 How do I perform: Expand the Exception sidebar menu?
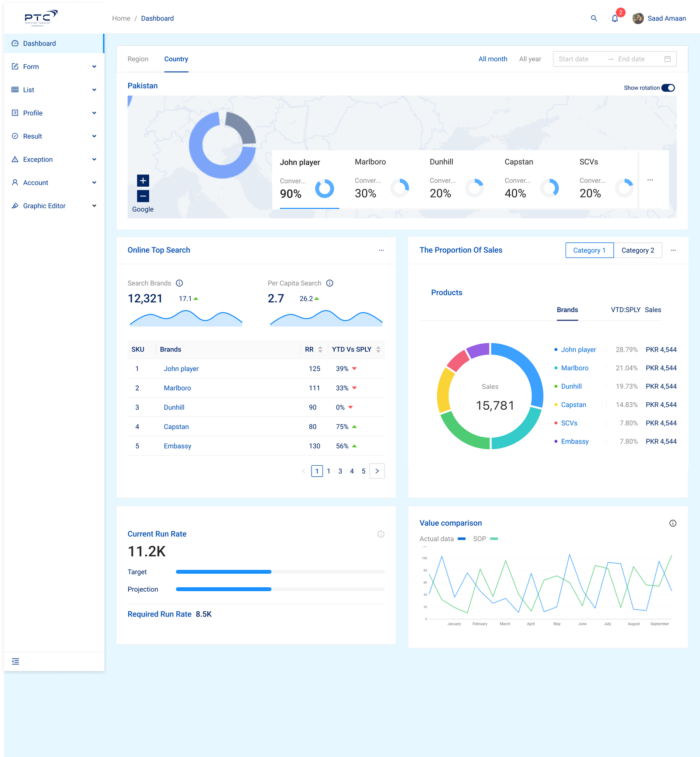point(54,159)
